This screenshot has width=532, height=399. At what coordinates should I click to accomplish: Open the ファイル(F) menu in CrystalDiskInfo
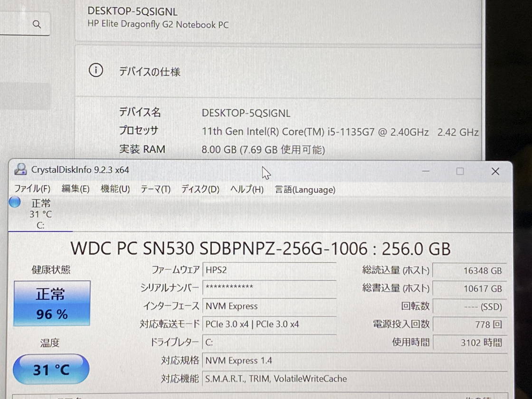pyautogui.click(x=32, y=189)
